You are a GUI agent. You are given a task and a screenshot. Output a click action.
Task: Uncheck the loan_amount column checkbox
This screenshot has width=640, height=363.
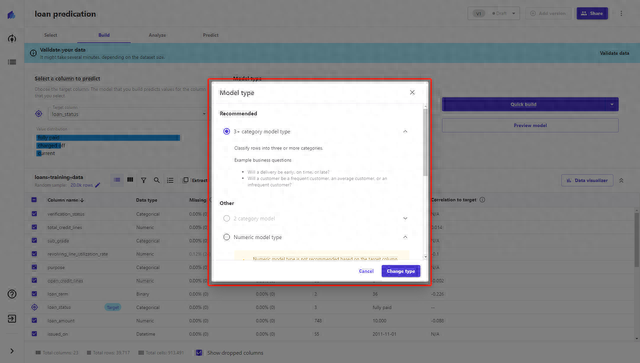[x=34, y=321]
